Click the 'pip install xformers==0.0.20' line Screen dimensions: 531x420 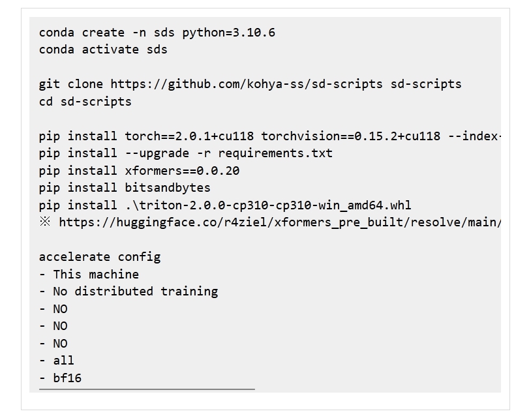(139, 171)
